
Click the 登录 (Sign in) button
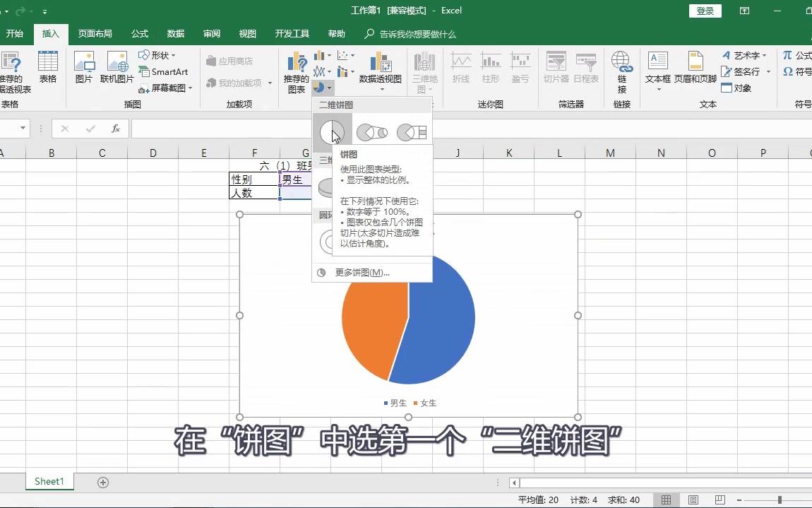point(704,11)
